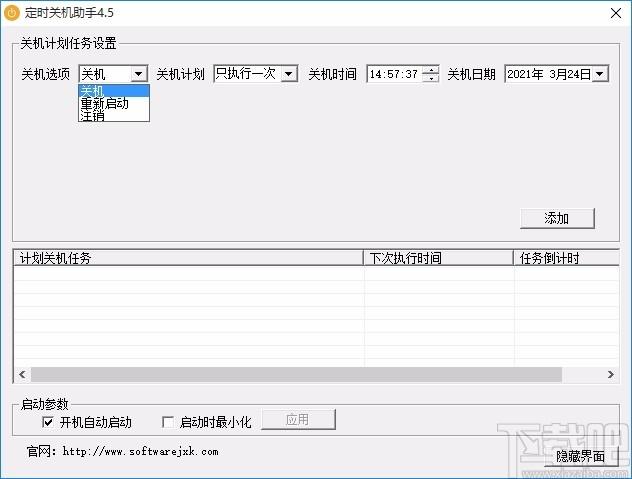
Task: Expand the 关机计划 只执行一次 combo box
Action: pos(289,74)
